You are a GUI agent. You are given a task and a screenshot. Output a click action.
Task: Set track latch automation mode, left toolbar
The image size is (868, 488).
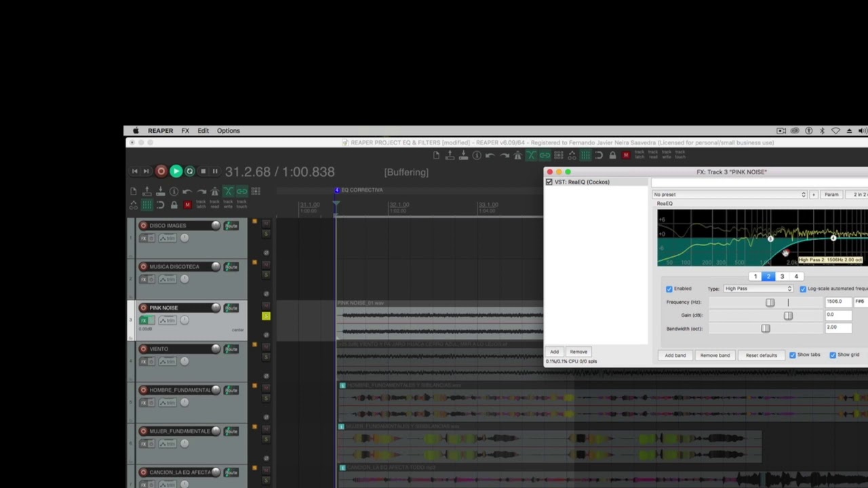tap(201, 205)
